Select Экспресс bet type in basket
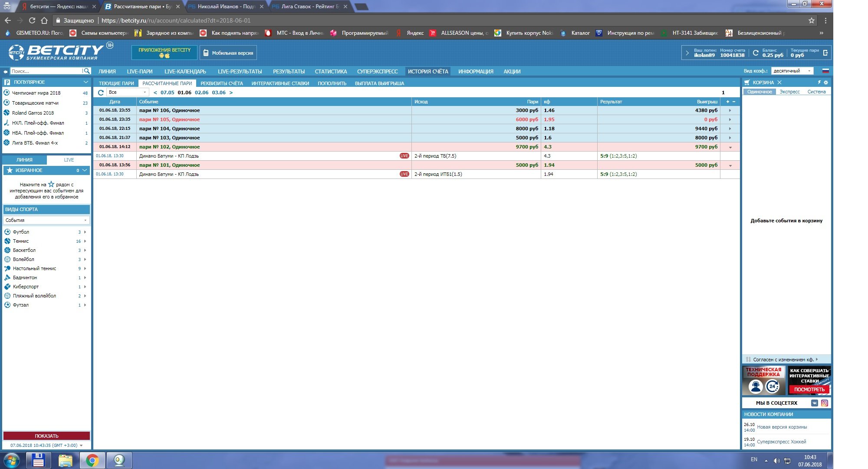The height and width of the screenshot is (469, 868). point(789,92)
